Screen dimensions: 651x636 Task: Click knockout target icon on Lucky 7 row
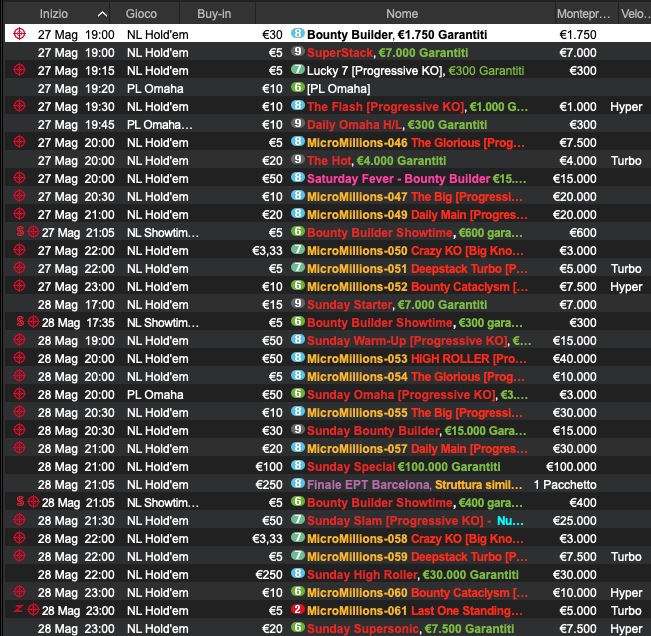[x=20, y=70]
